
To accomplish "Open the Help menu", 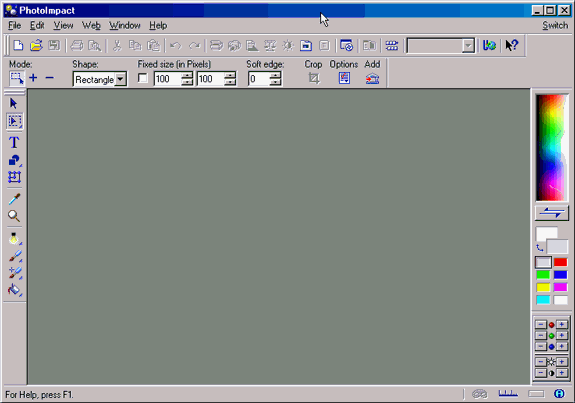I will click(x=158, y=25).
